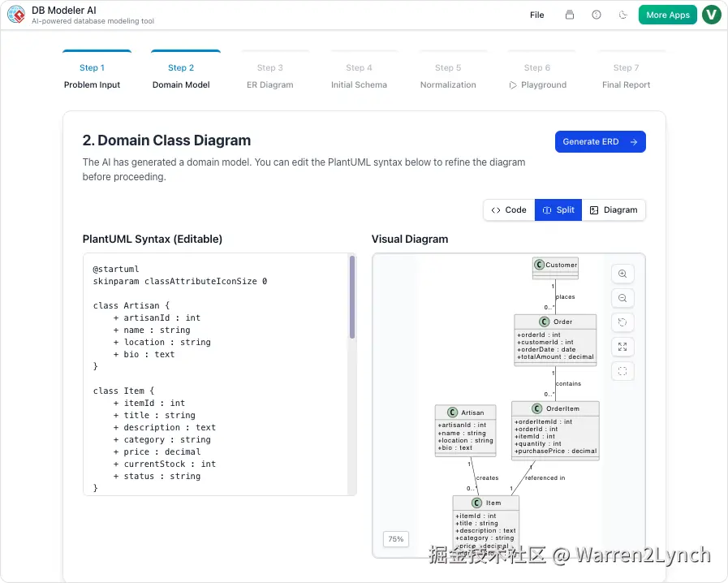
Task: Click the OrderItem class C icon
Action: coord(537,408)
